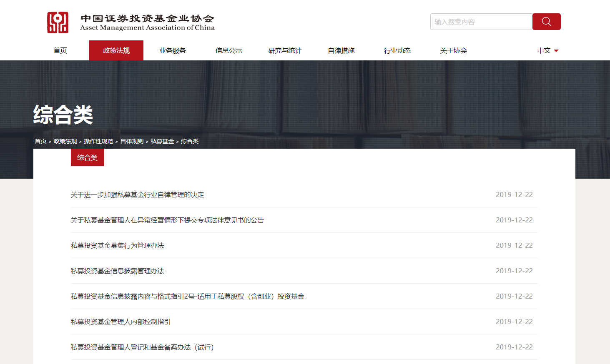Open the 行业动态 menu

397,50
